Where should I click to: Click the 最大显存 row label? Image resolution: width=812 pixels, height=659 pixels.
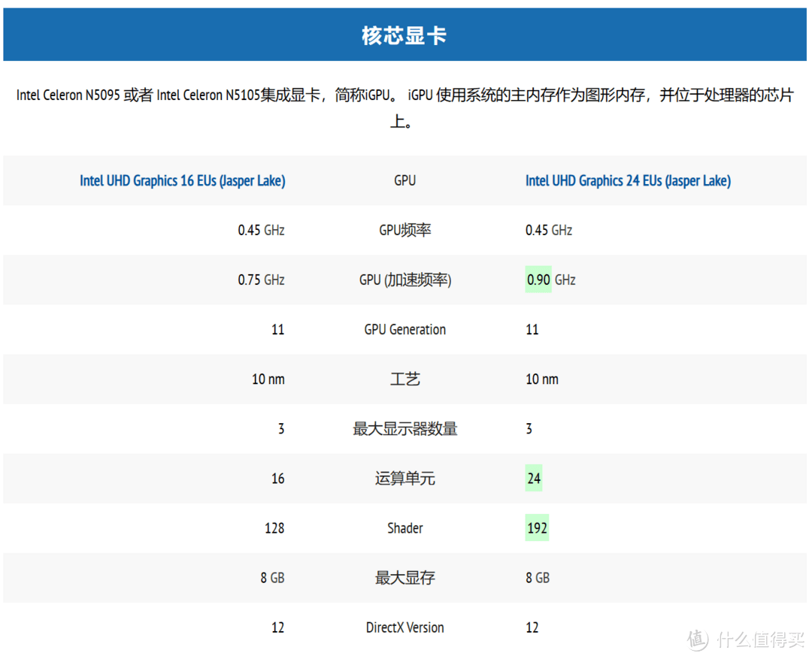point(405,578)
